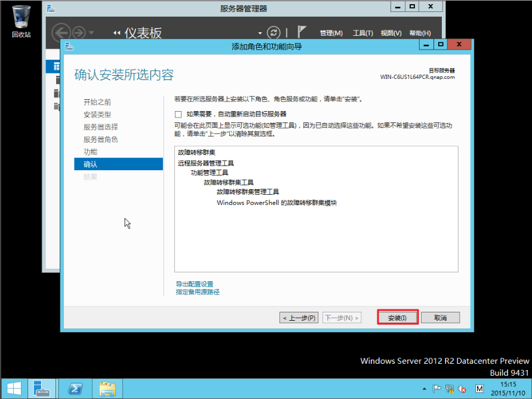Minimize the add roles wizard window
Screen dimensions: 532x399
click(x=426, y=44)
